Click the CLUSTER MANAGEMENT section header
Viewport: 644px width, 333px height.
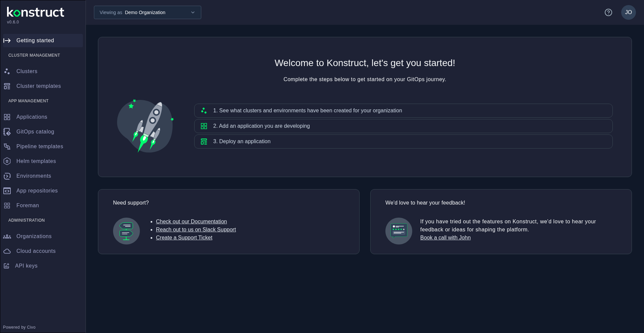point(34,55)
